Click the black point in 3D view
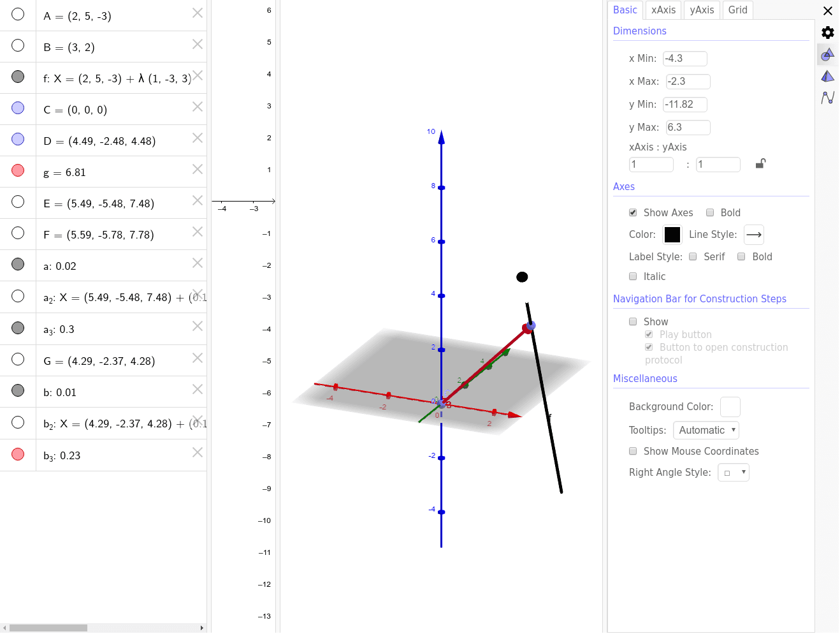Viewport: 840px width, 634px height. click(522, 277)
